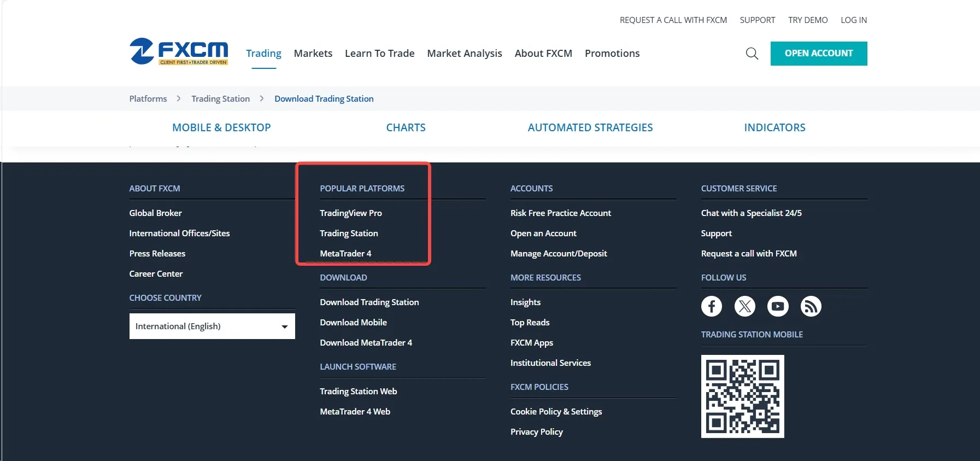Open Manage Account/Deposit link
The image size is (980, 461).
pos(559,254)
